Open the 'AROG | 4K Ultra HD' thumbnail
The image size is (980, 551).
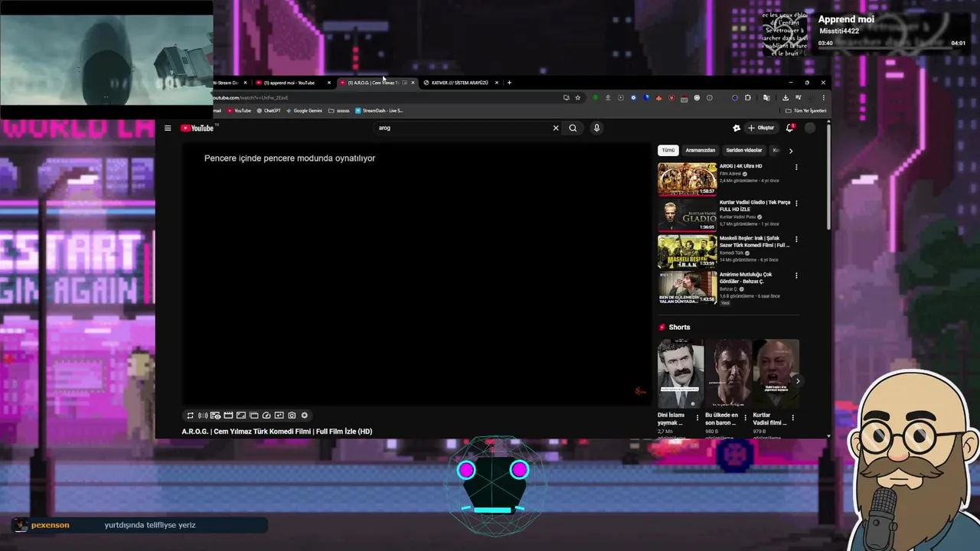click(688, 179)
